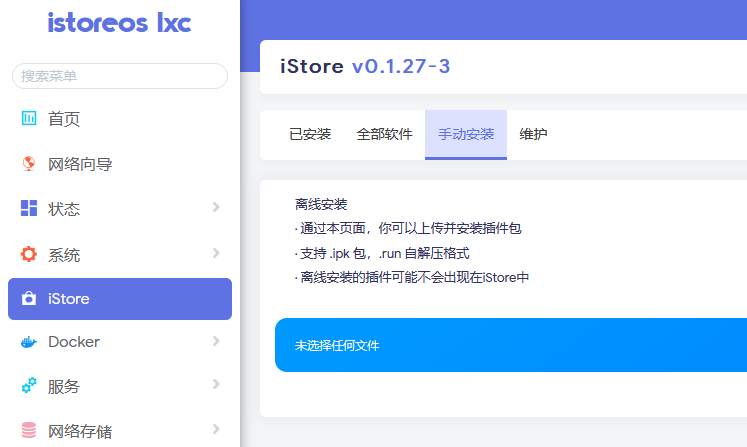Expand the 系统 menu chevron
Screen dimensions: 747x447
click(216, 253)
